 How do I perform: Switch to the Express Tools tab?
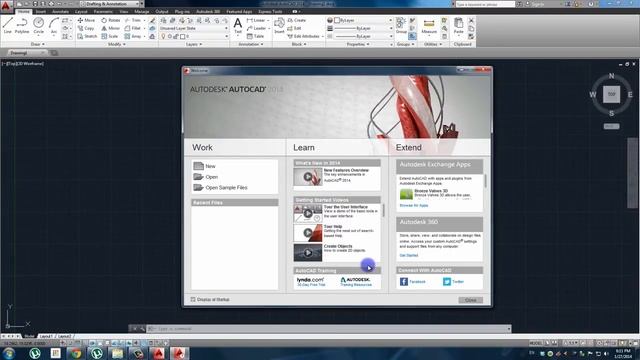click(271, 11)
